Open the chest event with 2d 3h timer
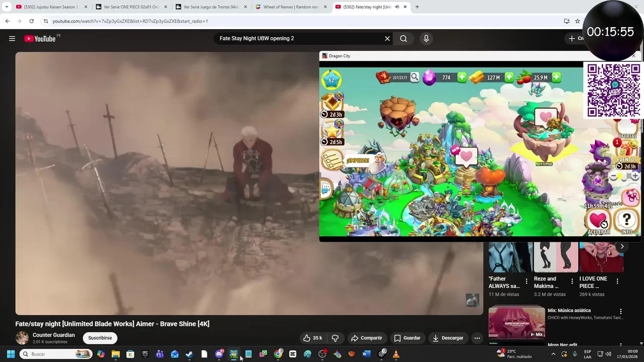This screenshot has width=644, height=362. [332, 105]
